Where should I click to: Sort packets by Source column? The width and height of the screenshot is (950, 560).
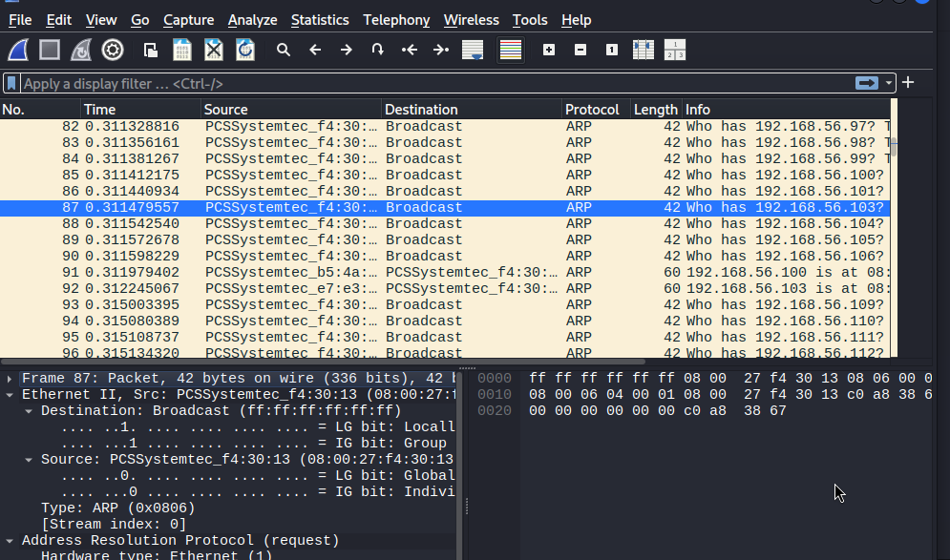[291, 110]
